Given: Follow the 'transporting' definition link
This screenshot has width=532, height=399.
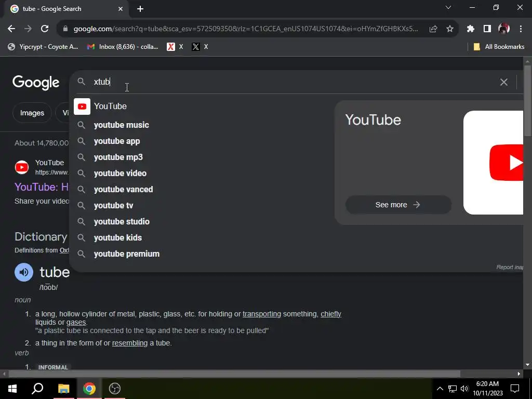Looking at the screenshot, I should click(x=262, y=314).
